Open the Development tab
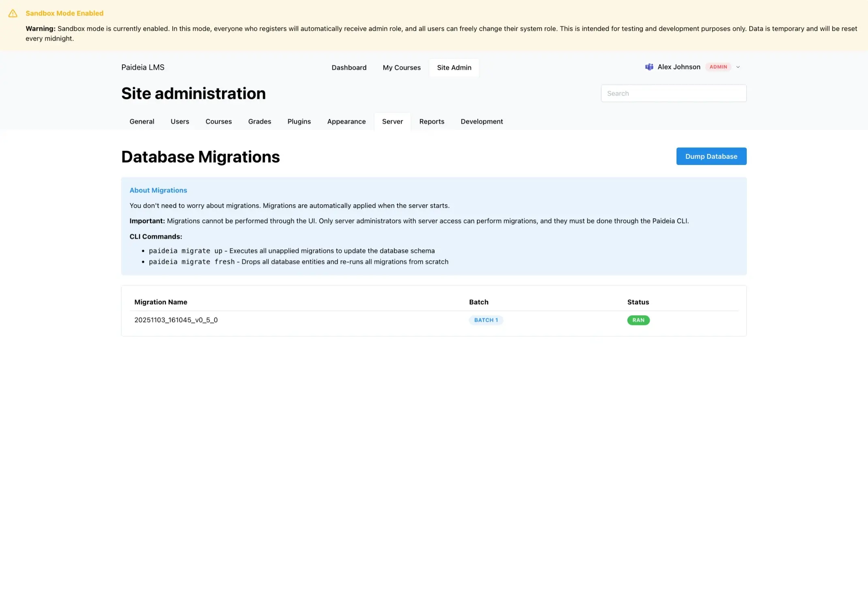 coord(481,122)
